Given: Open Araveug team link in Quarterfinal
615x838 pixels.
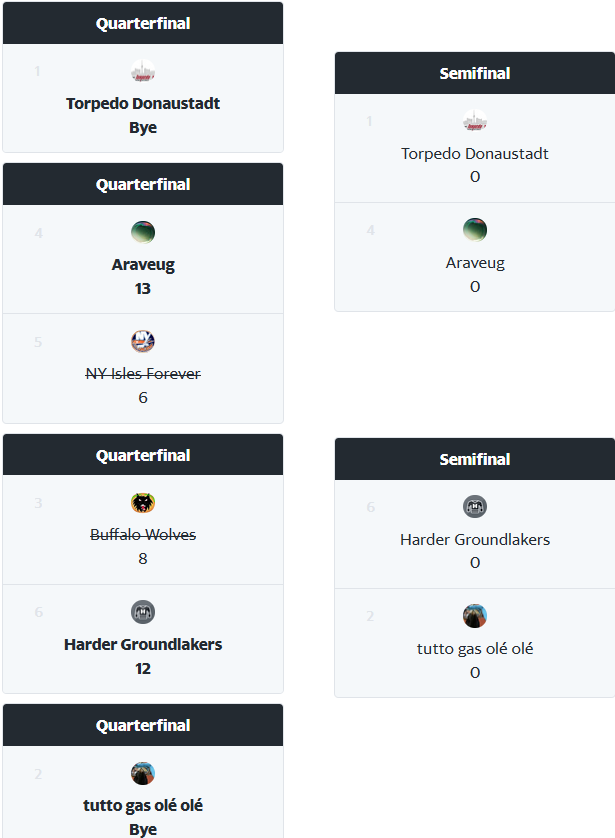Looking at the screenshot, I should (x=143, y=265).
